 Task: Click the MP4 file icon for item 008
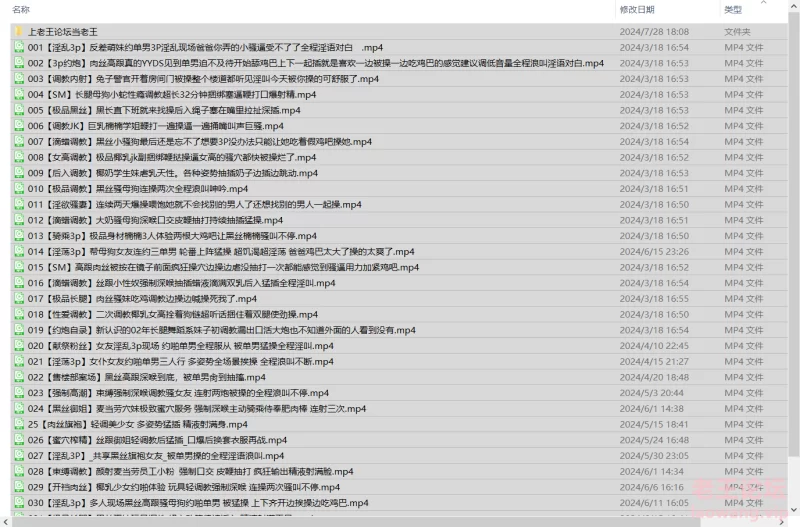coord(19,157)
